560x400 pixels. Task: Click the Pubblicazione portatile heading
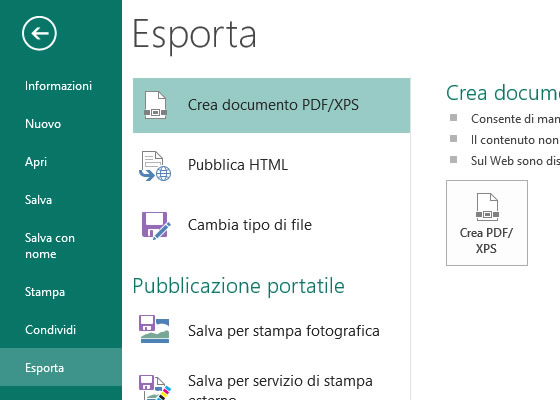coord(239,287)
